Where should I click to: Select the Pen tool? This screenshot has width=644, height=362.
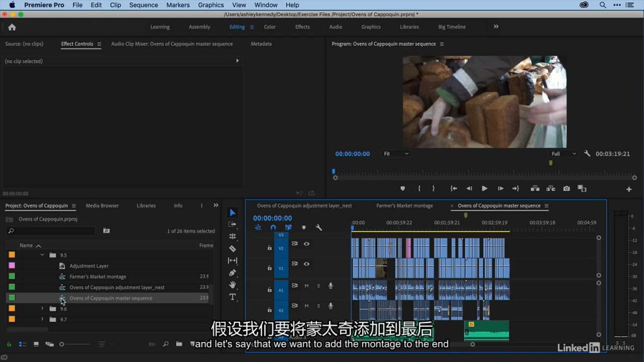233,273
